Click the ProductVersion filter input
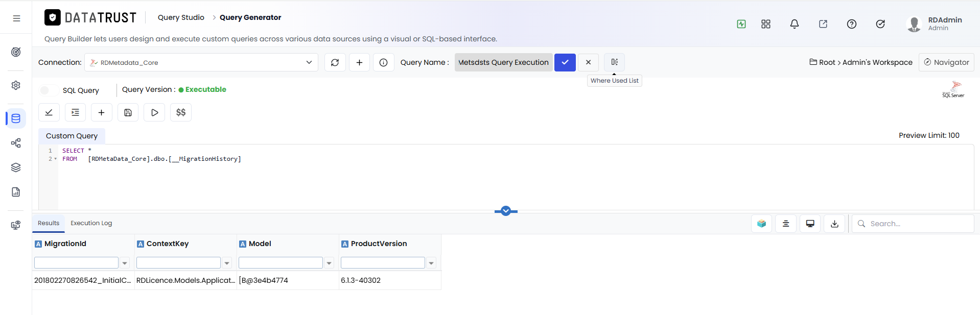Screen dimensions: 980x315 (x=383, y=263)
